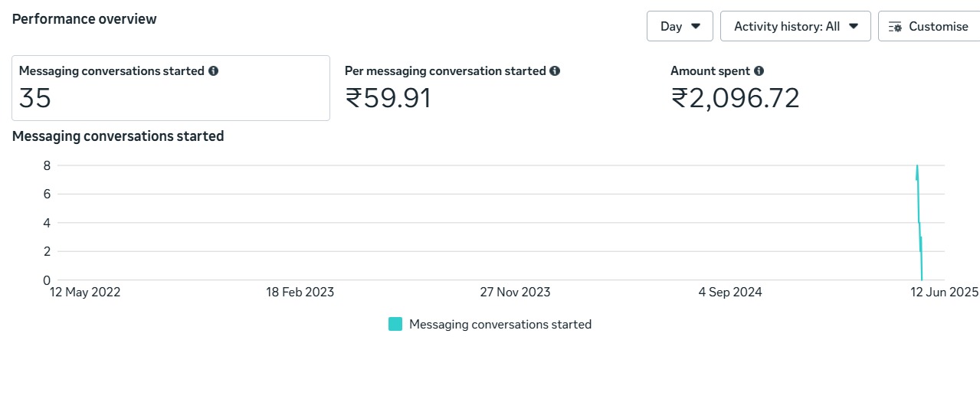Click the teal legend colour swatch
The image size is (980, 412).
pos(395,324)
